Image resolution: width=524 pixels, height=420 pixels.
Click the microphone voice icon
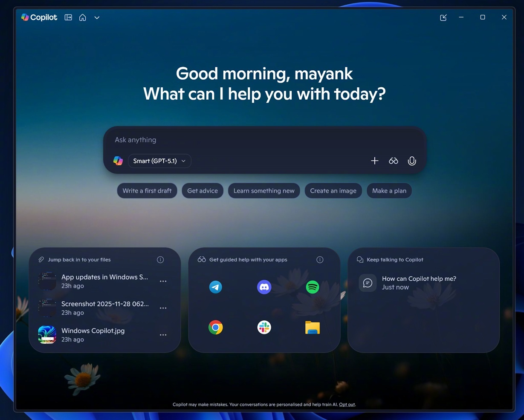(x=412, y=161)
